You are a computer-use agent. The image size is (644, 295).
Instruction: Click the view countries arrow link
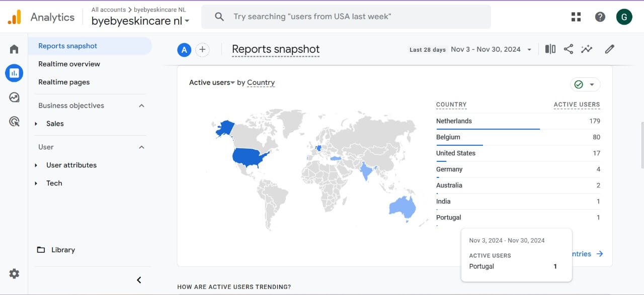[588, 254]
